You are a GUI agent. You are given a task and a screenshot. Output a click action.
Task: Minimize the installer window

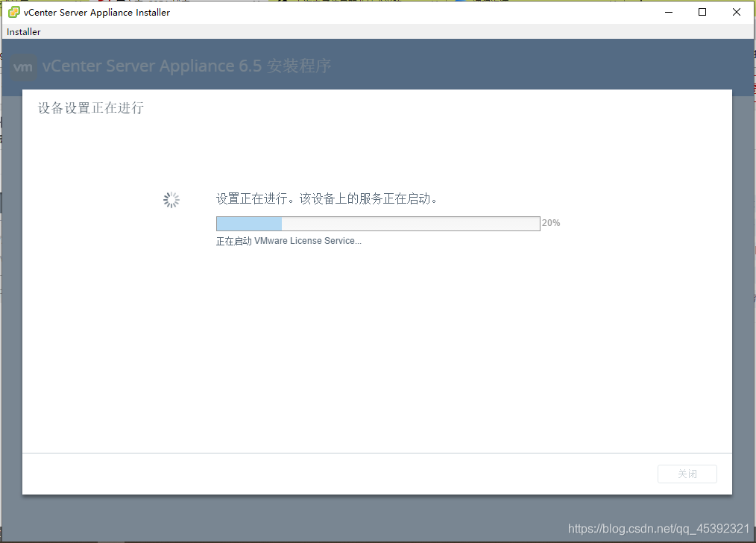click(x=669, y=12)
